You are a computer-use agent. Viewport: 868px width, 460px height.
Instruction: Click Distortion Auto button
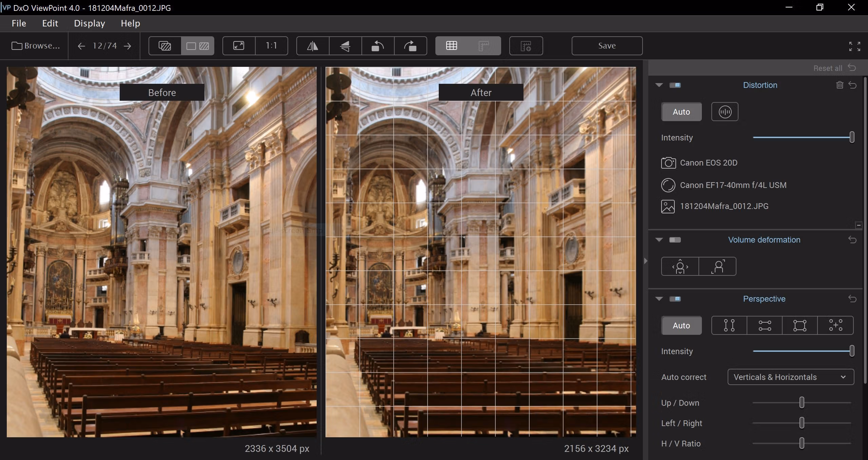click(x=681, y=112)
